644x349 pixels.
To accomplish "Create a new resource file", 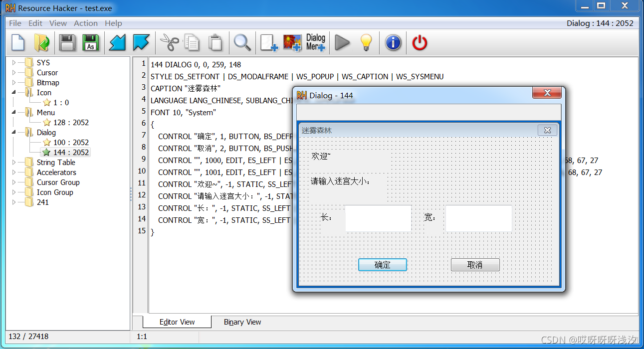I will 17,42.
